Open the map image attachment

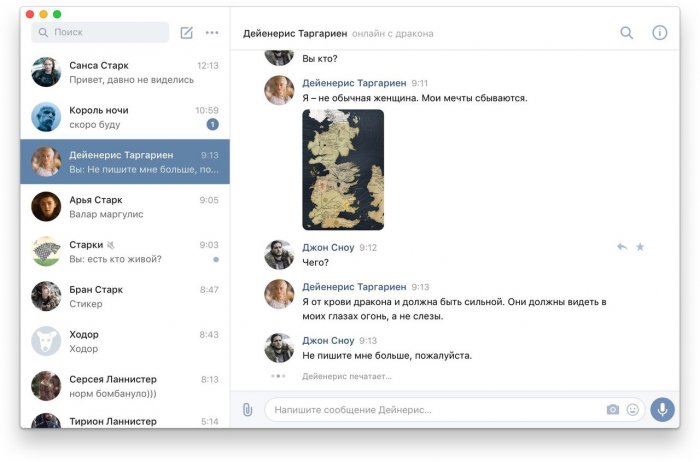coord(343,170)
